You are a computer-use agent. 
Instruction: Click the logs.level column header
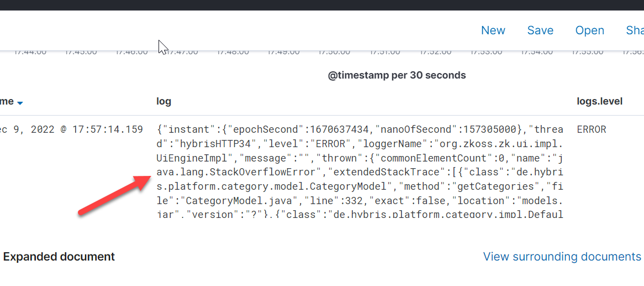pyautogui.click(x=600, y=101)
